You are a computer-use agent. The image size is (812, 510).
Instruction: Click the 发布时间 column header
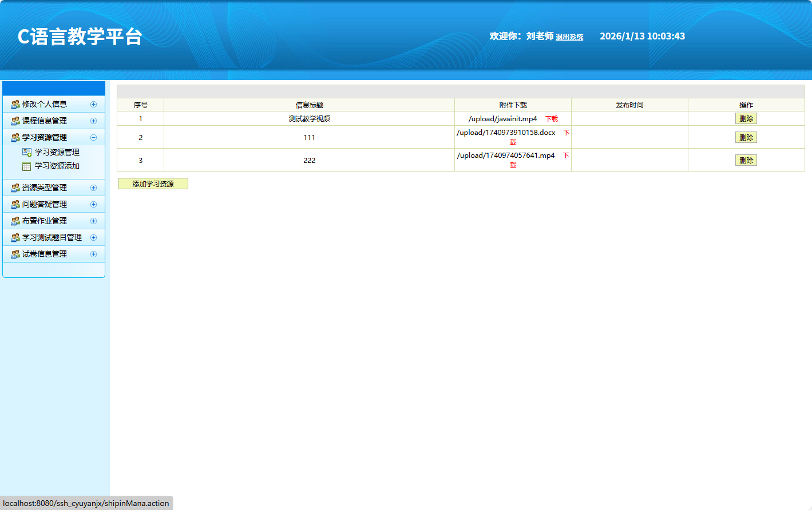click(629, 104)
